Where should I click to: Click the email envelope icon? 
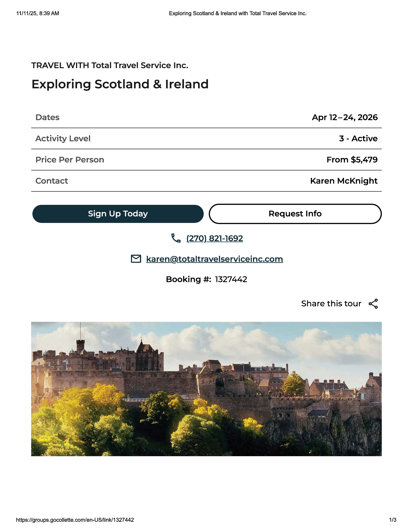(x=136, y=259)
